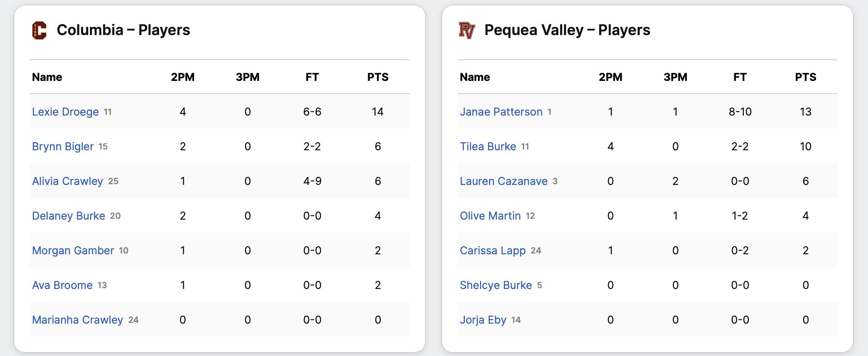Screen dimensions: 868x356
Task: Click the 2PM header in Pequea Valley table
Action: point(611,77)
